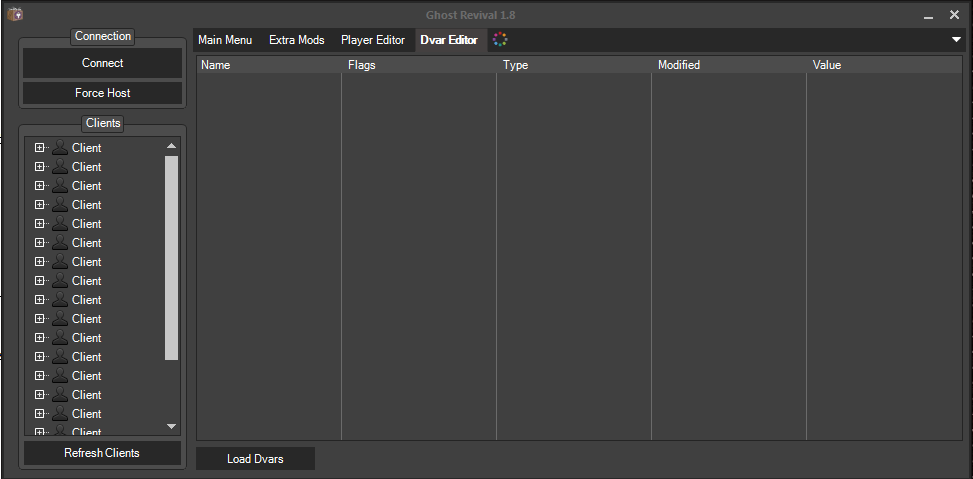Click the down arrow of the Clients scrollbar

click(x=171, y=426)
